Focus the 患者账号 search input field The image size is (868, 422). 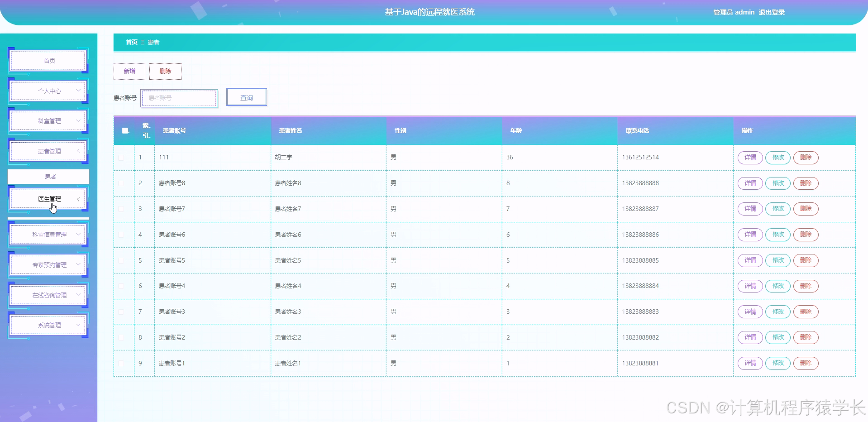pos(179,98)
